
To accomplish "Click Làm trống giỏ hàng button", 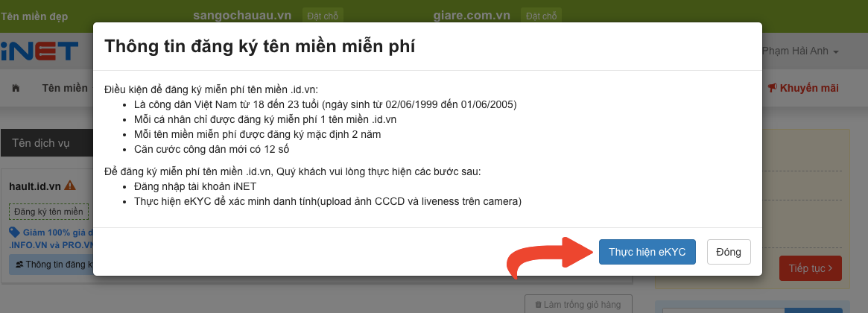I will point(578,304).
